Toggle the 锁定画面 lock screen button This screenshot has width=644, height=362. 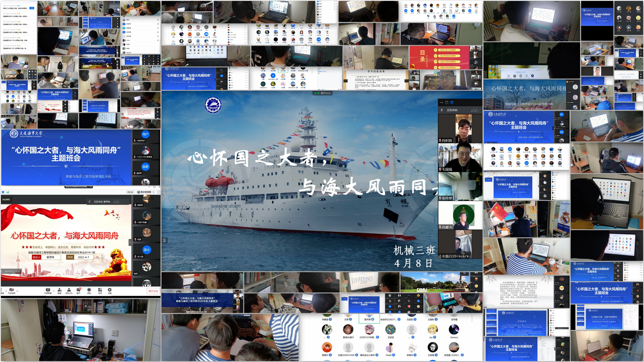6,199
